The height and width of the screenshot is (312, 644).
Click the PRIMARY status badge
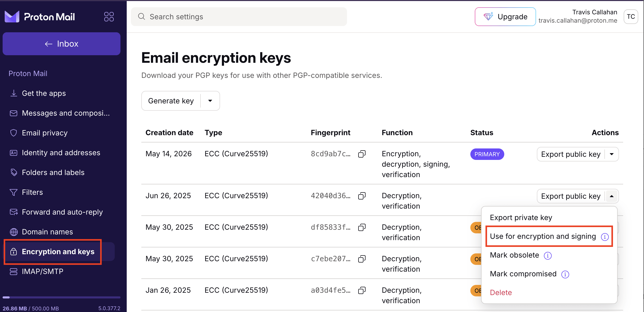coord(487,154)
